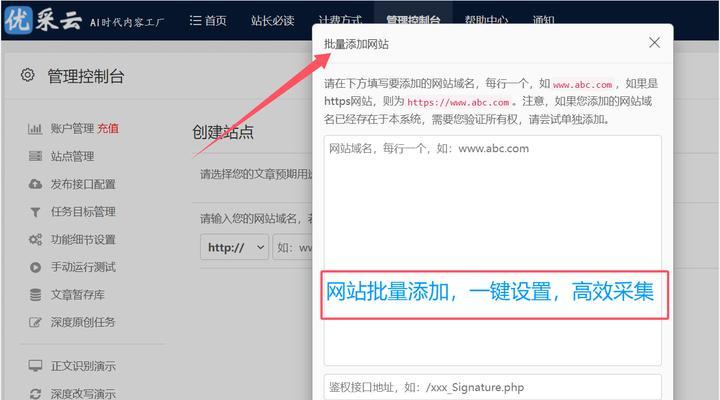Click the gear icon beside 管理控制台
Image resolution: width=720 pixels, height=400 pixels.
[x=28, y=75]
